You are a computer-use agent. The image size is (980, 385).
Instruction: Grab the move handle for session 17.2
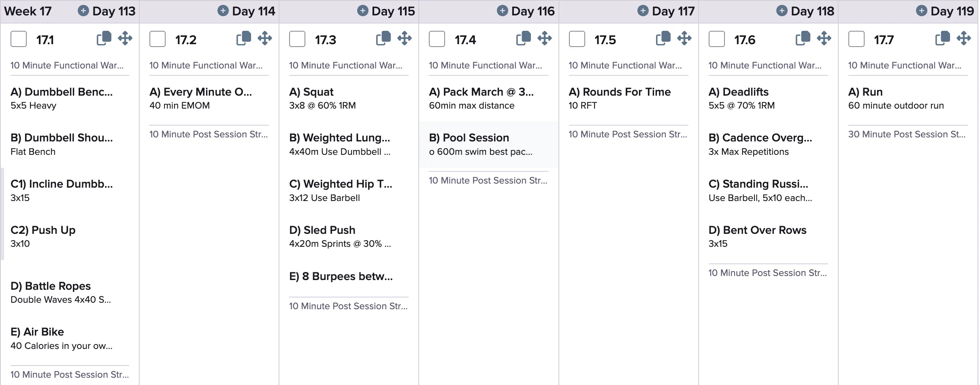[x=265, y=38]
